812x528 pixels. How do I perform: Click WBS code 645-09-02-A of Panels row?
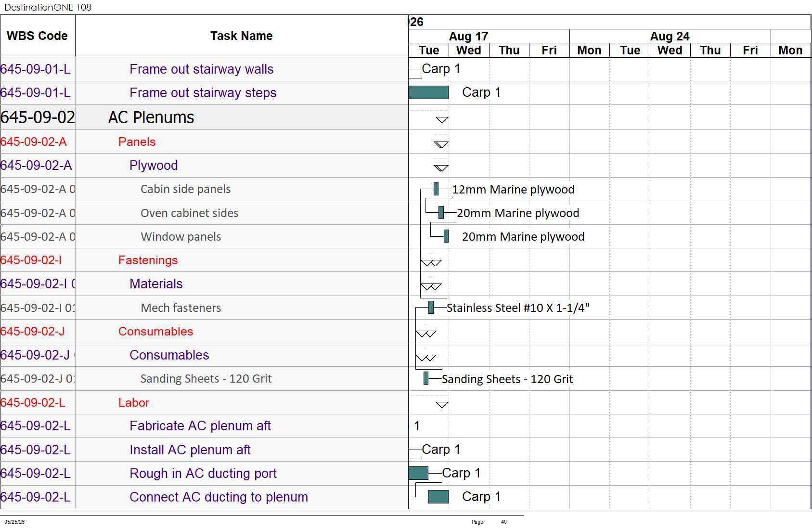34,142
